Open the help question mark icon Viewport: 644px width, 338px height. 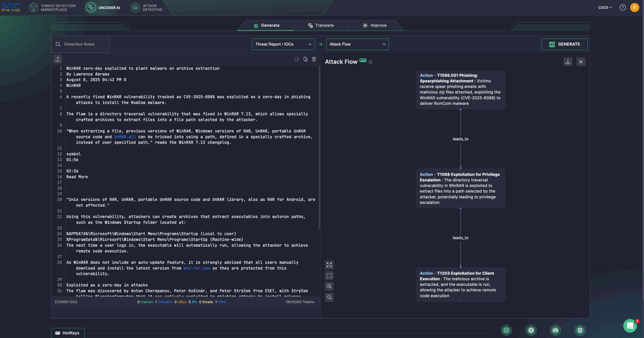623,8
